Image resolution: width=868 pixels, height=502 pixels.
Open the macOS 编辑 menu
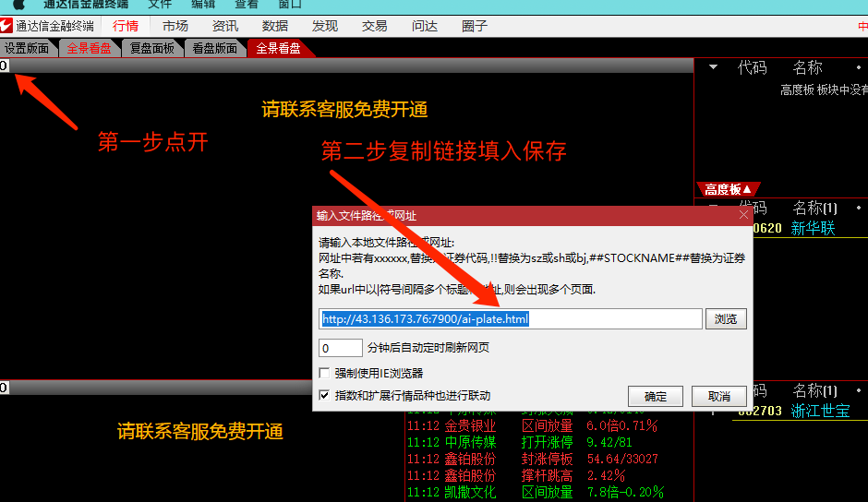[x=203, y=5]
